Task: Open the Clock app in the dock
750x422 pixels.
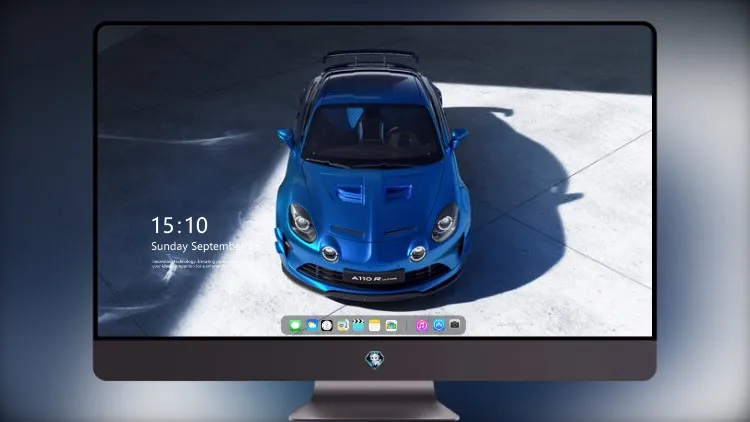Action: pyautogui.click(x=327, y=325)
